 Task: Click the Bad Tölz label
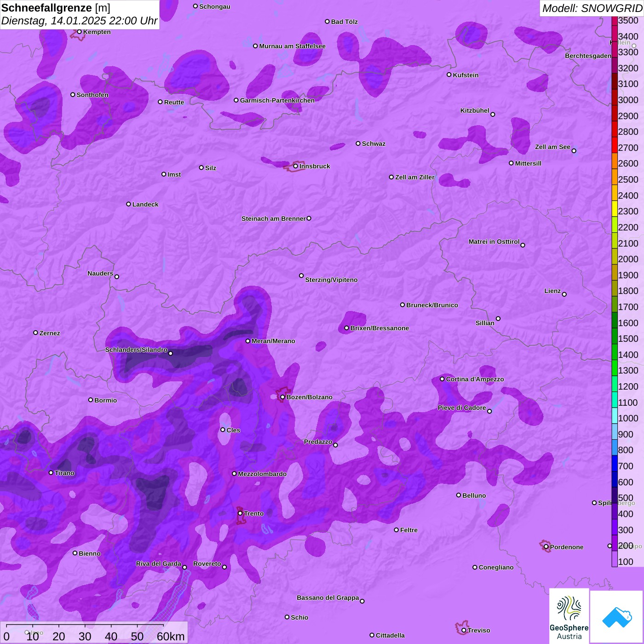click(344, 22)
